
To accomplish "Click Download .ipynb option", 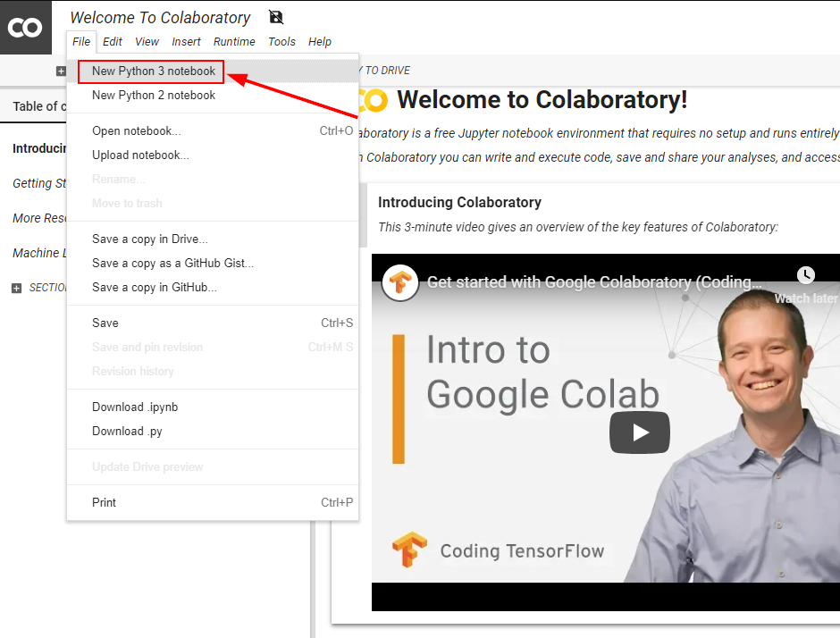I will pos(135,407).
